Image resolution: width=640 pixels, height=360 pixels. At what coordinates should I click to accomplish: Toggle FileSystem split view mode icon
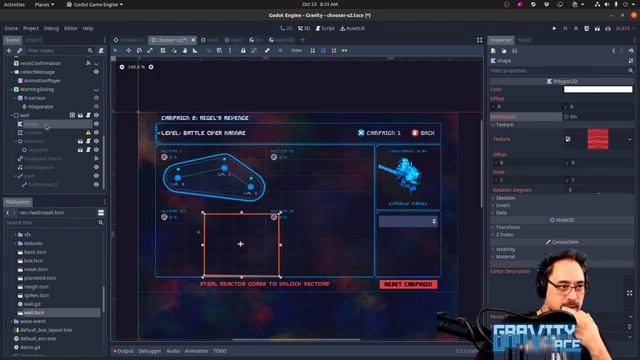click(x=101, y=213)
